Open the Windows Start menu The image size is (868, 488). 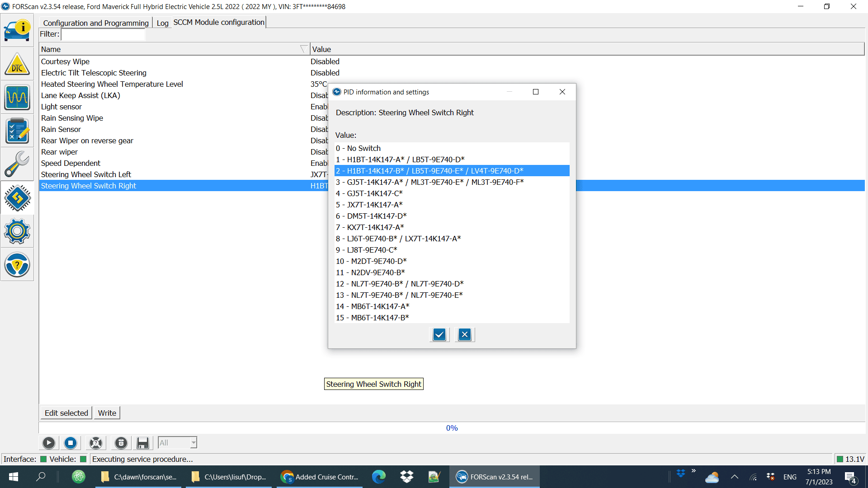pos(14,477)
